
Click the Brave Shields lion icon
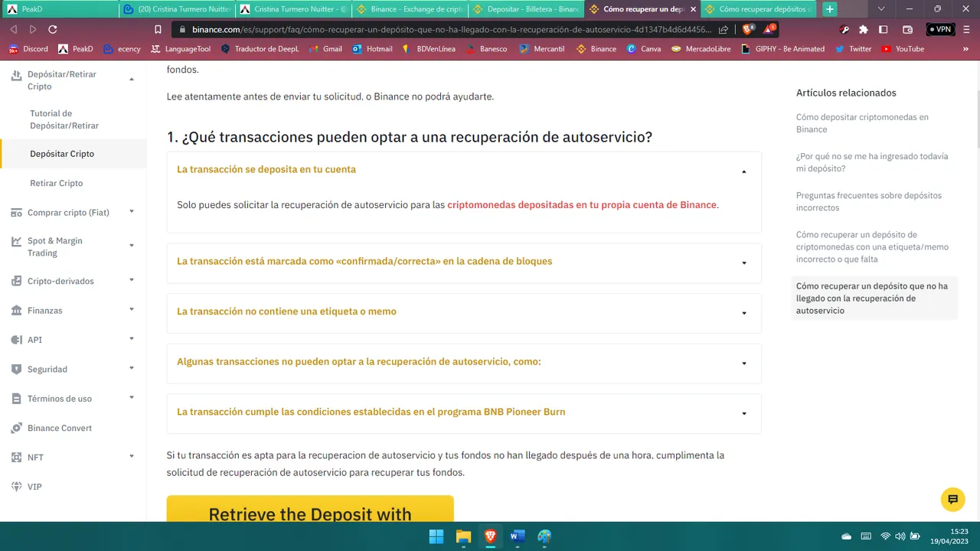(747, 29)
